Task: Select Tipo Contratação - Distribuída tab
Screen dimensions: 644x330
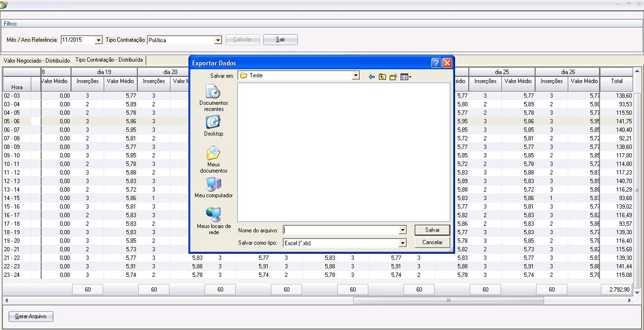Action: pos(109,60)
